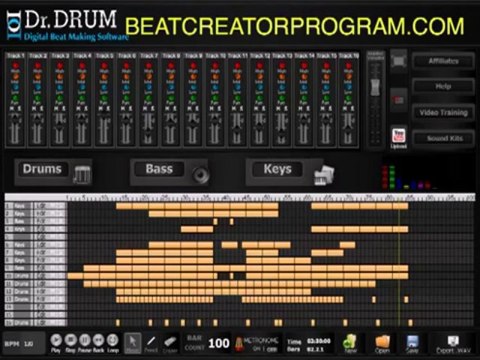Solo Track 1 with S button
The image size is (480, 360).
point(19,109)
